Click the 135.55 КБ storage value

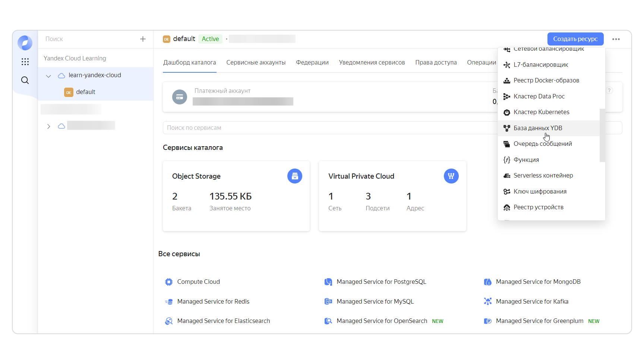(x=230, y=196)
